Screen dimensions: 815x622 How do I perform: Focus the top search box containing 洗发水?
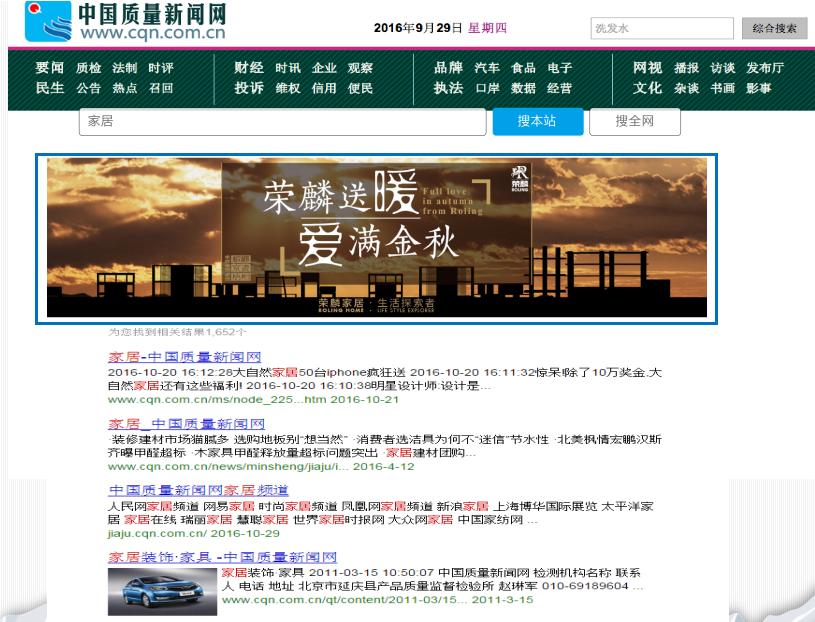click(662, 28)
